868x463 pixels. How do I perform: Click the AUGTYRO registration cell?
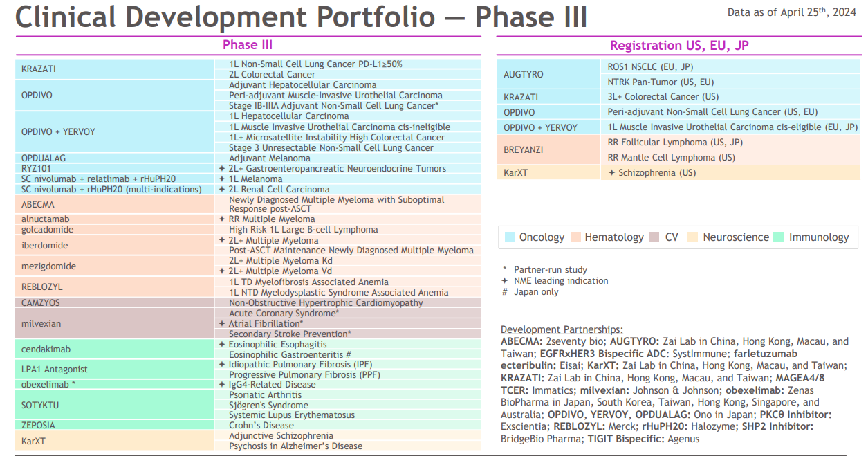548,75
